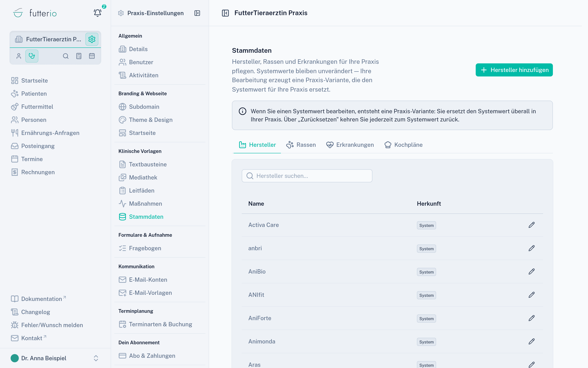The height and width of the screenshot is (368, 588).
Task: Open Fragebogen under Formulare & Aufnahme
Action: pos(140,248)
